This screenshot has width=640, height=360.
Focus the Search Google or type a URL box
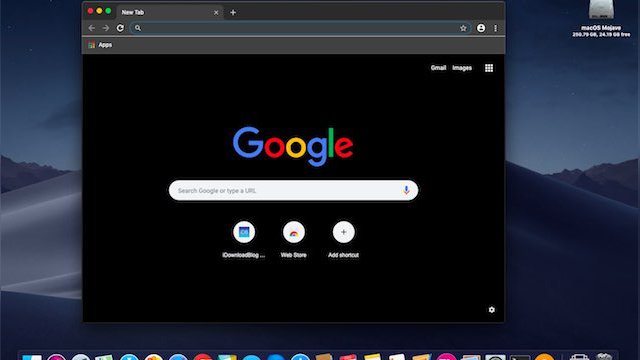click(x=293, y=191)
